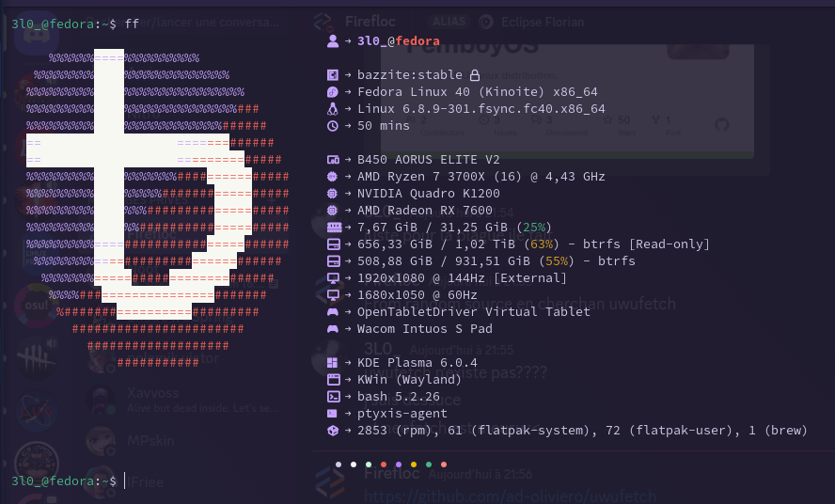This screenshot has height=504, width=835.
Task: Select the lavender color dot
Action: pyautogui.click(x=339, y=465)
